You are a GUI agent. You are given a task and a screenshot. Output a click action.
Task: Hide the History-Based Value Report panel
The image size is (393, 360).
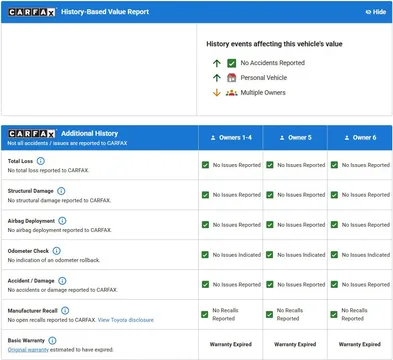pos(376,12)
